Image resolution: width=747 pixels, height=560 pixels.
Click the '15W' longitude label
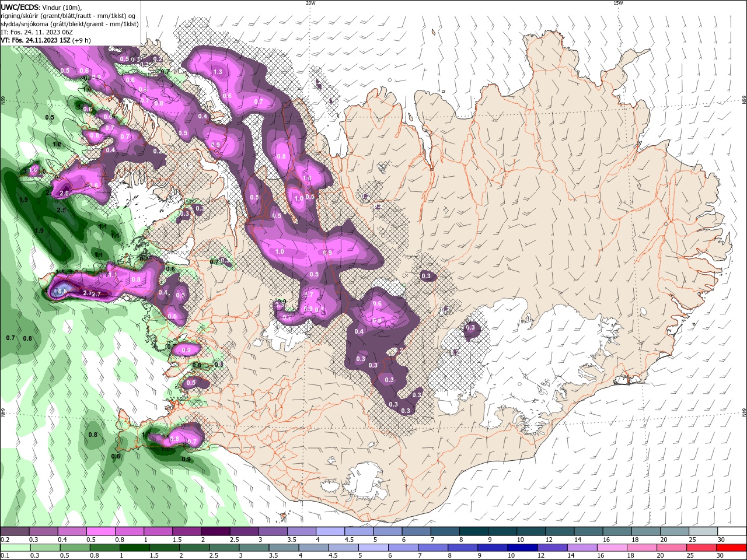tap(618, 3)
